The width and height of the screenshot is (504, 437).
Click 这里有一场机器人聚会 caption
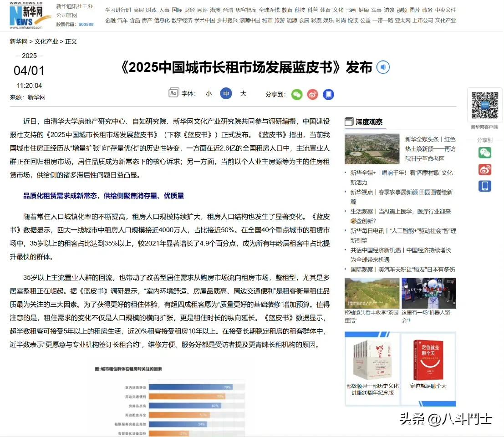click(x=426, y=316)
